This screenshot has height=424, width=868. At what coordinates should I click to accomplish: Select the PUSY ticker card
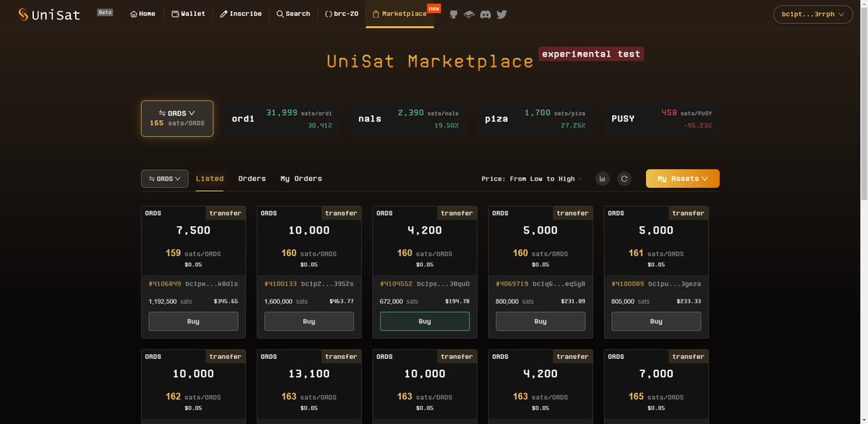tap(662, 119)
